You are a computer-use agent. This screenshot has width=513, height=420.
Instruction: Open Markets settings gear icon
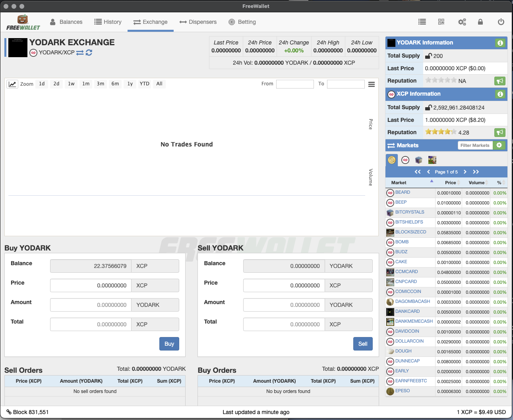499,145
